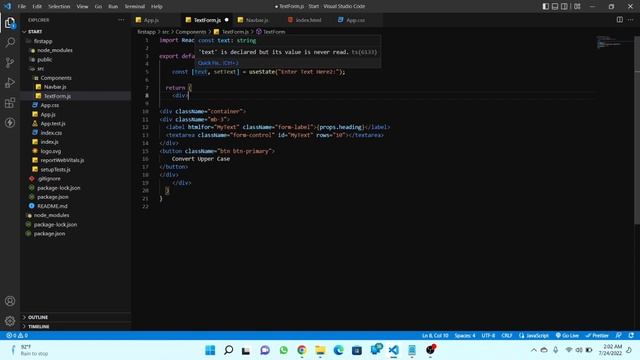
Task: Open the Accounts icon in activity bar
Action: pyautogui.click(x=10, y=301)
